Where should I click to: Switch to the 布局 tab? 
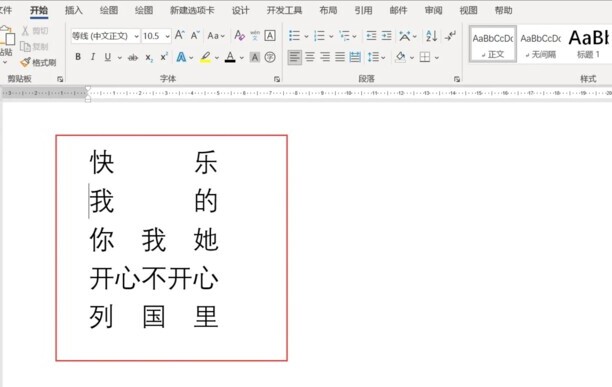coord(328,10)
